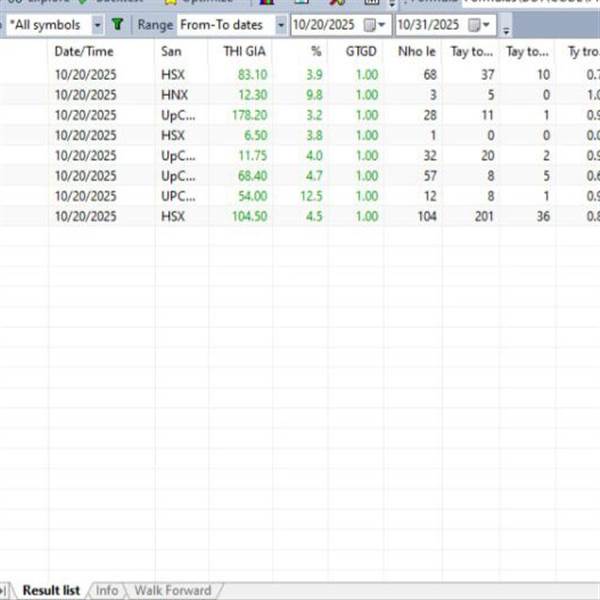Select THI GIA value 178.20
This screenshot has height=600, width=600.
pyautogui.click(x=249, y=115)
